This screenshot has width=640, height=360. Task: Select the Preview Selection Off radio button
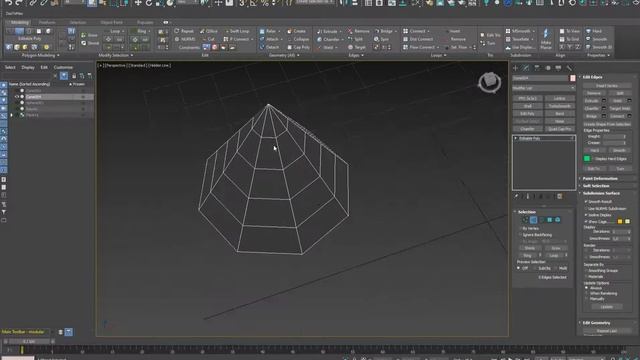518,268
